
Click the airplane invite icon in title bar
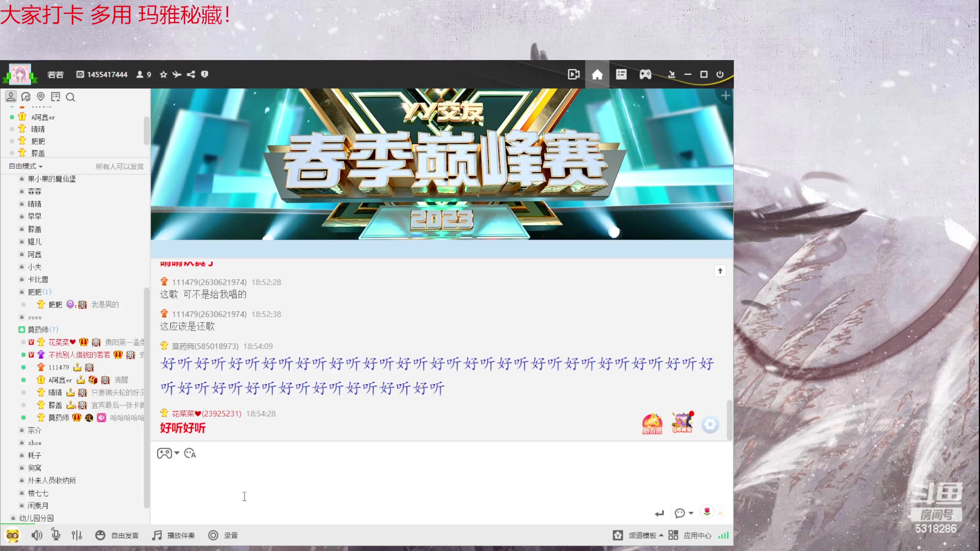177,74
